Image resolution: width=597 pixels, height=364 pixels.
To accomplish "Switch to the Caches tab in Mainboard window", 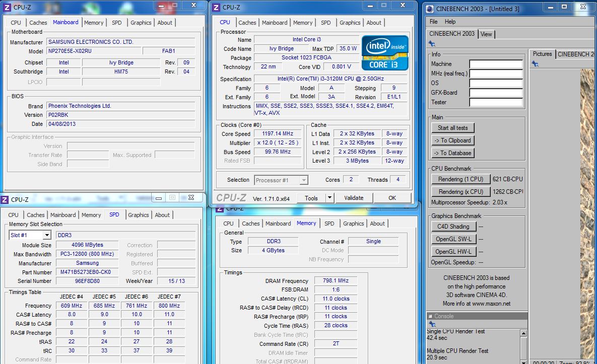I will coord(38,23).
